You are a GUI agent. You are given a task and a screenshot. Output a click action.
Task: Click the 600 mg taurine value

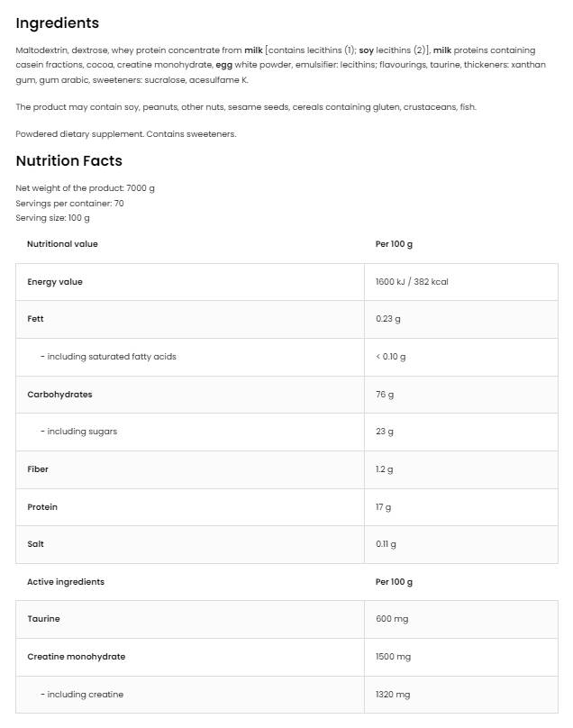click(x=390, y=619)
